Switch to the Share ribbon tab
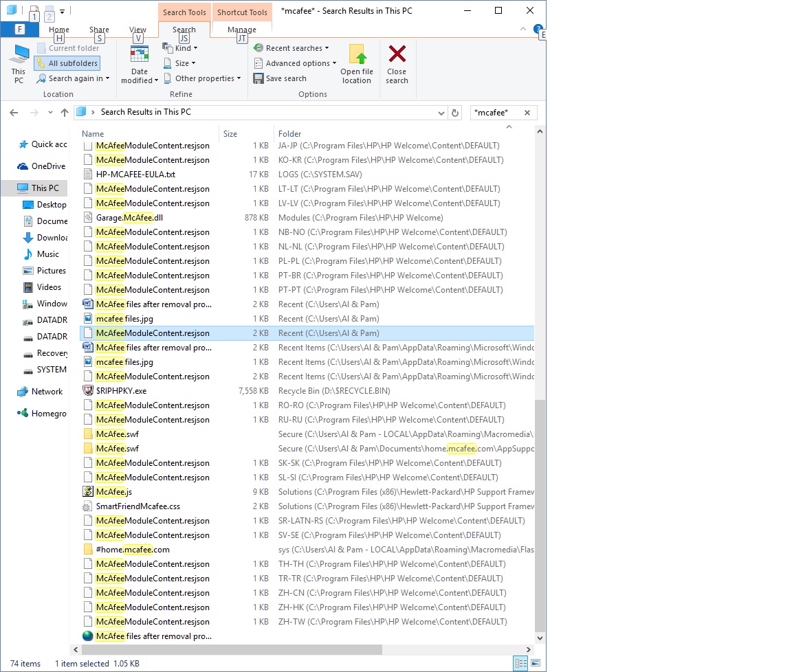 (x=99, y=30)
